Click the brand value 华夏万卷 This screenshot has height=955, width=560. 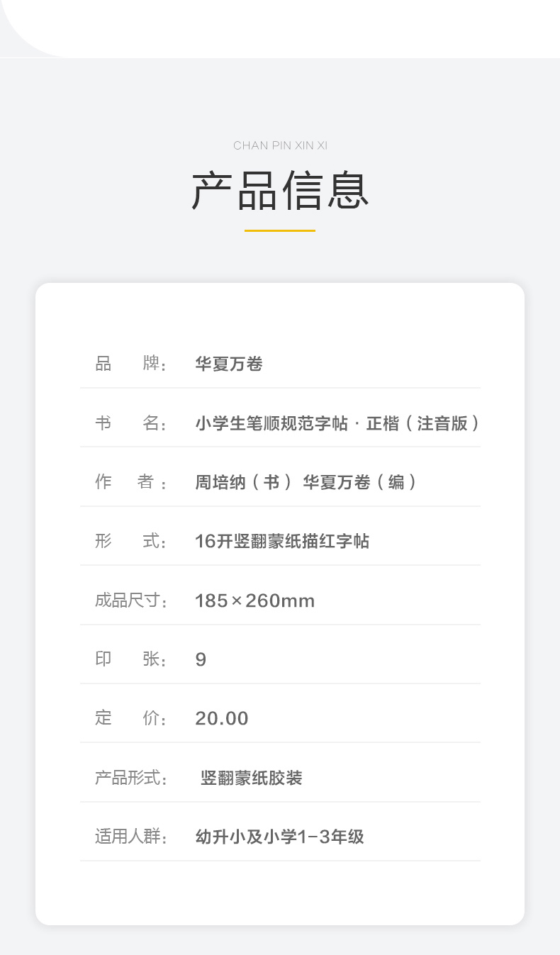pos(229,364)
